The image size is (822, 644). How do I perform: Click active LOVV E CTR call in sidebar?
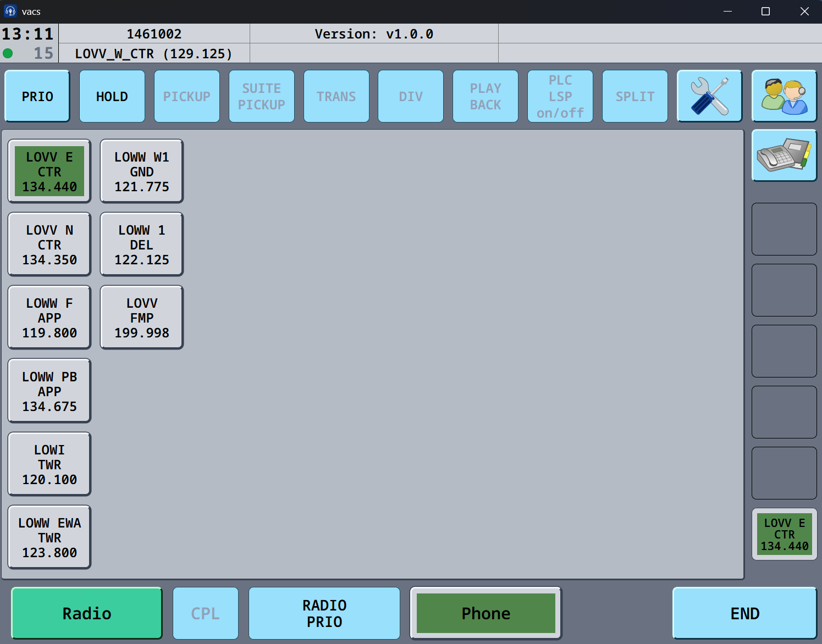[784, 534]
